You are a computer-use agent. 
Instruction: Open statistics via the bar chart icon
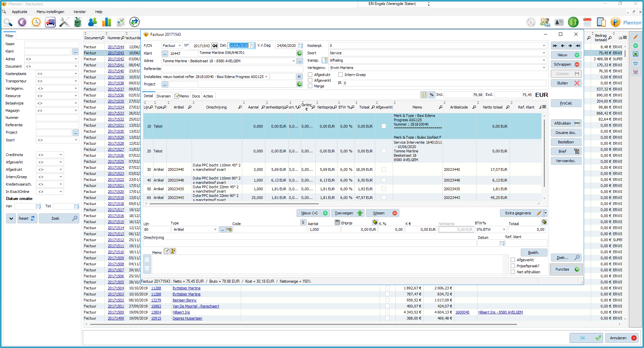click(x=106, y=22)
